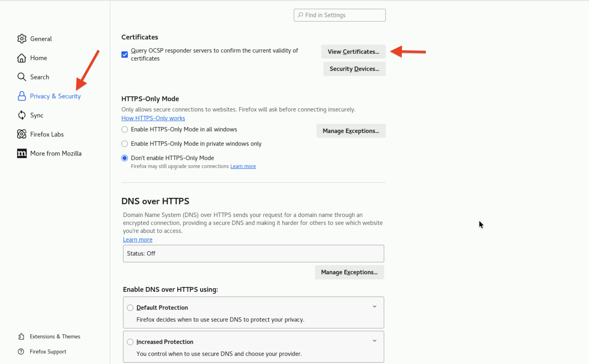Enable HTTPS-Only Mode in all windows
The image size is (589, 364).
pyautogui.click(x=124, y=130)
